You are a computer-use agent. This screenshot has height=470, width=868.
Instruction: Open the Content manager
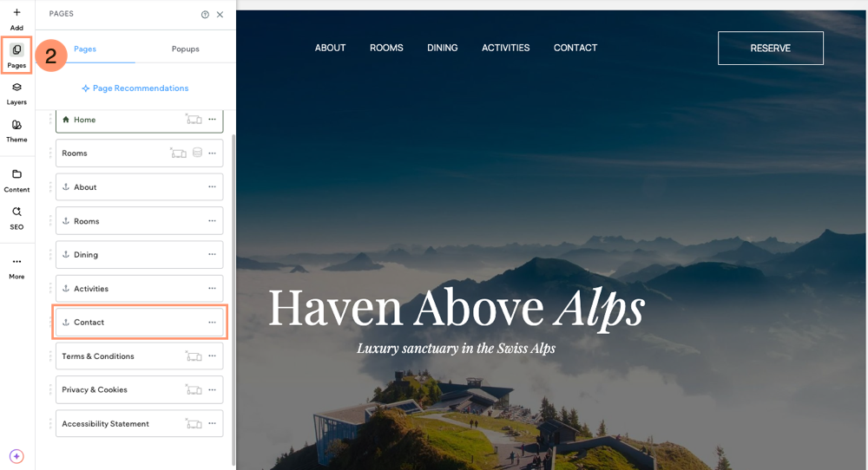tap(16, 180)
